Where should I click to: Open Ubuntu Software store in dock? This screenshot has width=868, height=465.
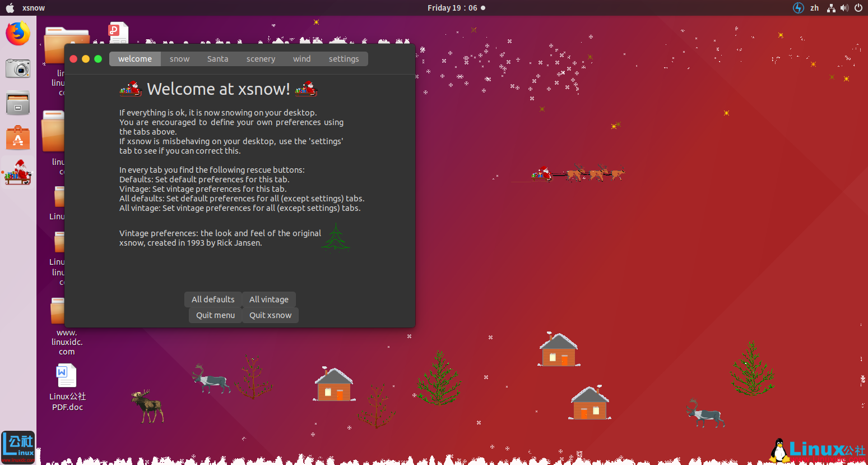coord(18,138)
